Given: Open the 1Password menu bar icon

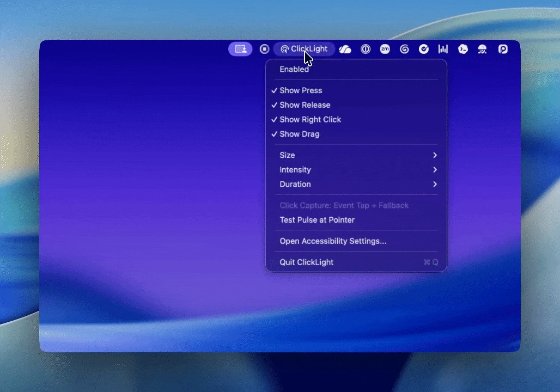Looking at the screenshot, I should coord(366,49).
